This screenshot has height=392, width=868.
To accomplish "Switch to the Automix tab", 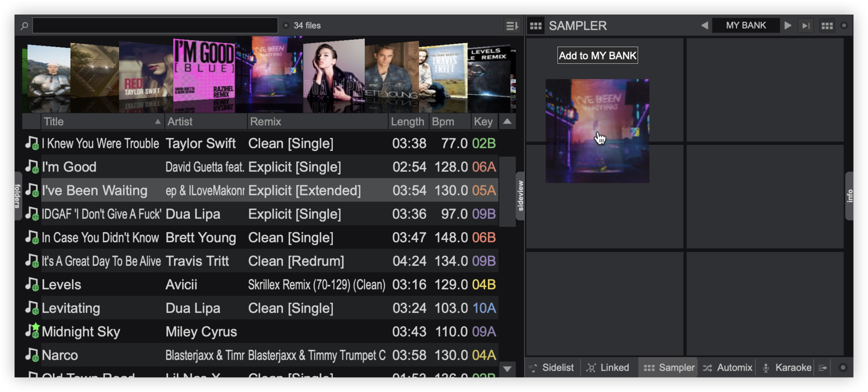I will (728, 368).
